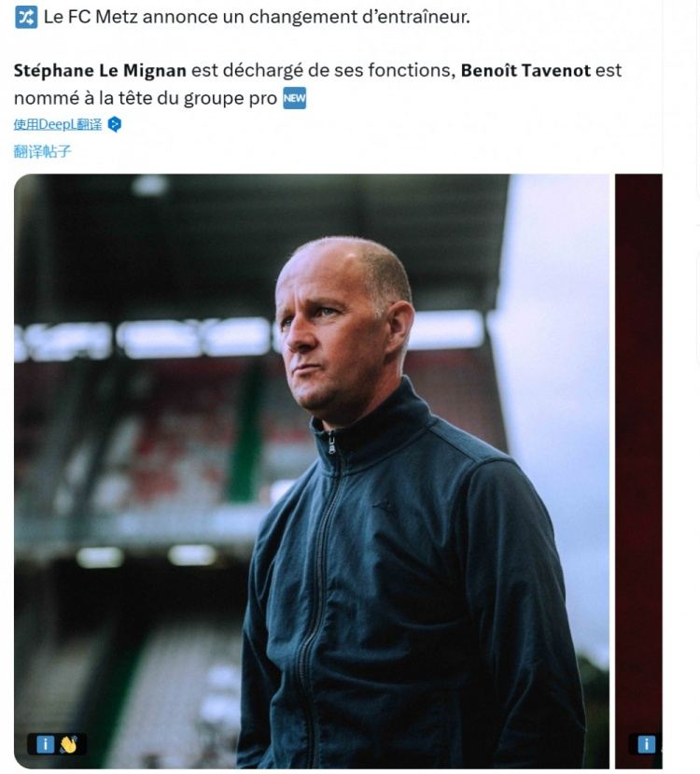Click the bold name Benoît Tavenot
700x774 pixels.
click(x=527, y=70)
